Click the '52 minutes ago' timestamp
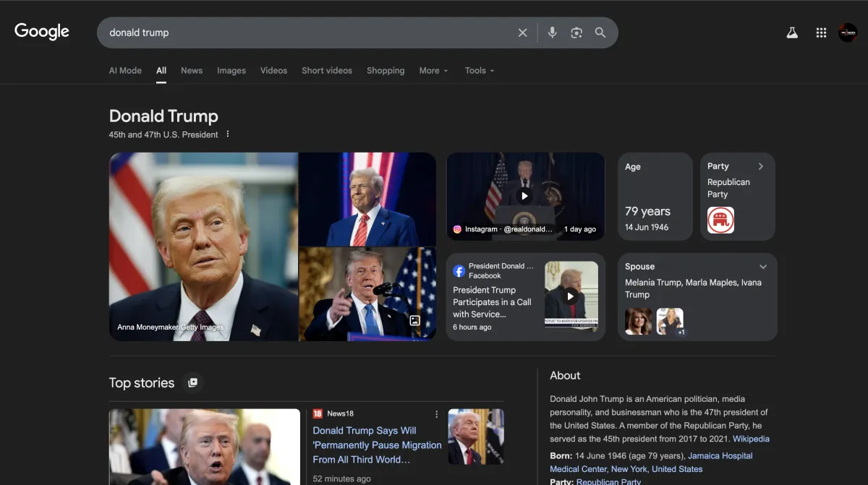 (342, 478)
